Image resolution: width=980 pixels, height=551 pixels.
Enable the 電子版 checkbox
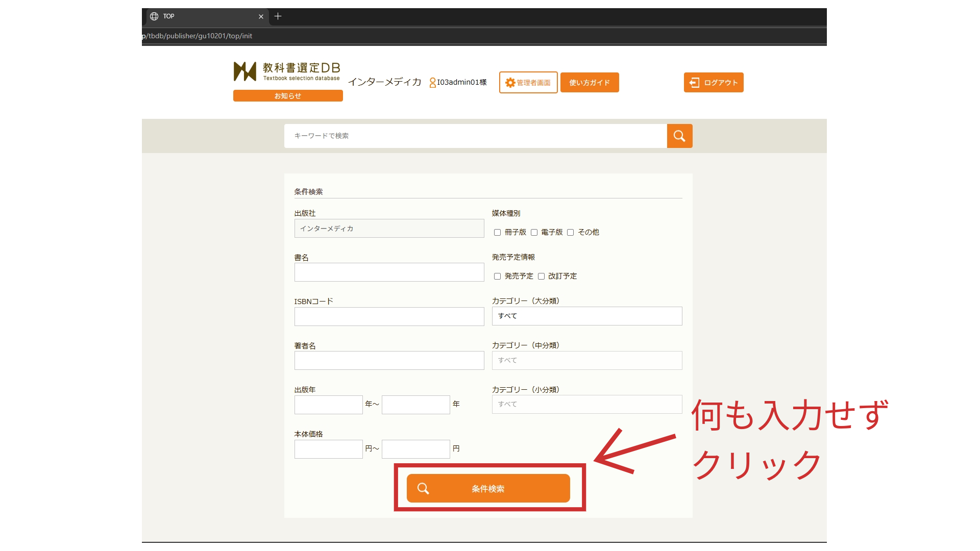coord(534,233)
